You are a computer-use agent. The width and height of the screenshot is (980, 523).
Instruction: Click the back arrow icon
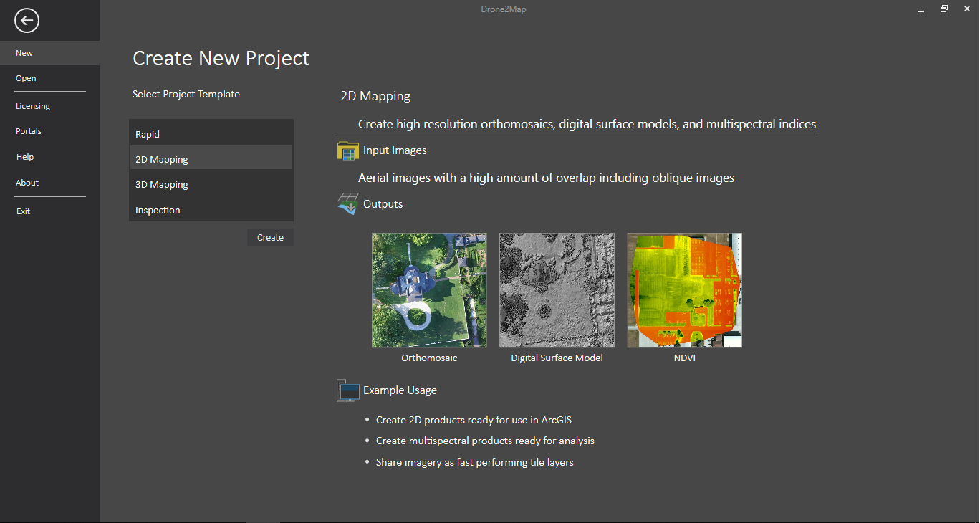pos(27,20)
